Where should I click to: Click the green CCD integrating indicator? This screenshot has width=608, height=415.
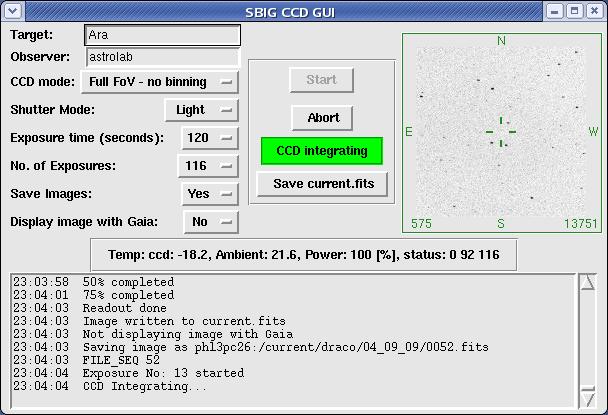click(321, 152)
